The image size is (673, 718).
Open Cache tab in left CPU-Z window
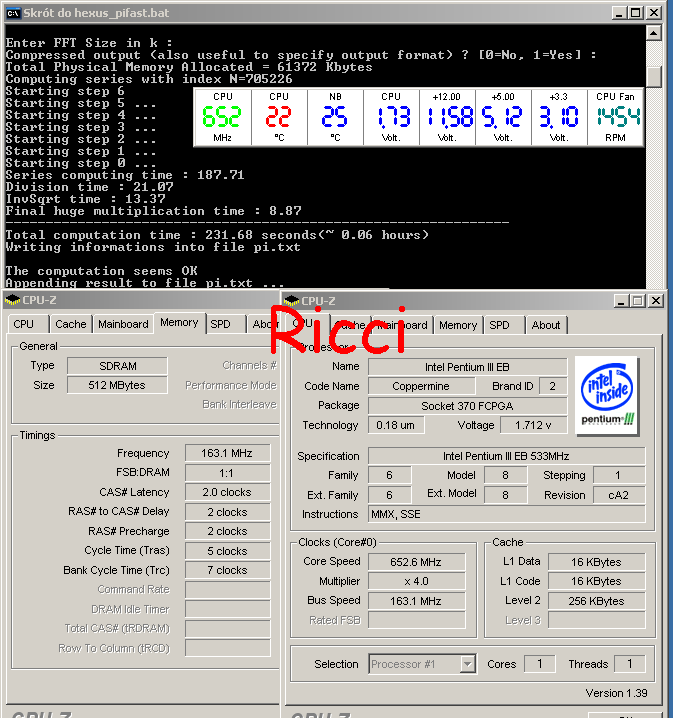tap(71, 324)
